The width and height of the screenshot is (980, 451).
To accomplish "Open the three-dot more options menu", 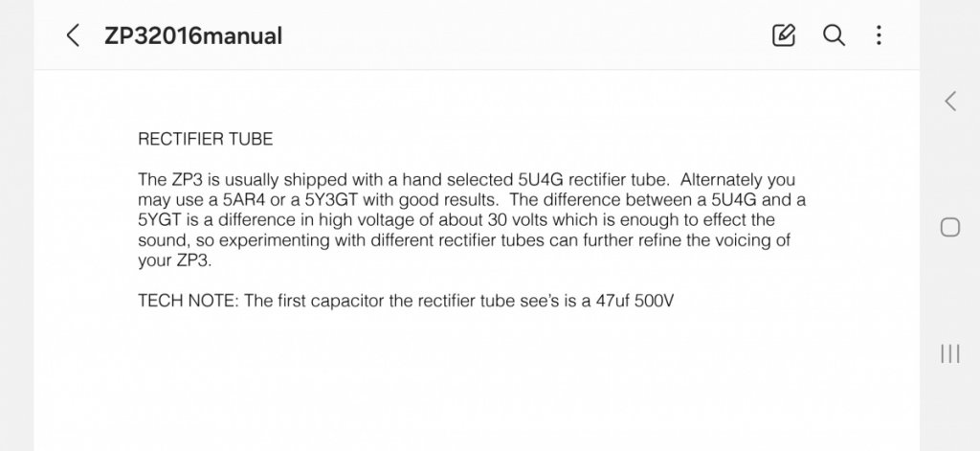I will coord(879,35).
